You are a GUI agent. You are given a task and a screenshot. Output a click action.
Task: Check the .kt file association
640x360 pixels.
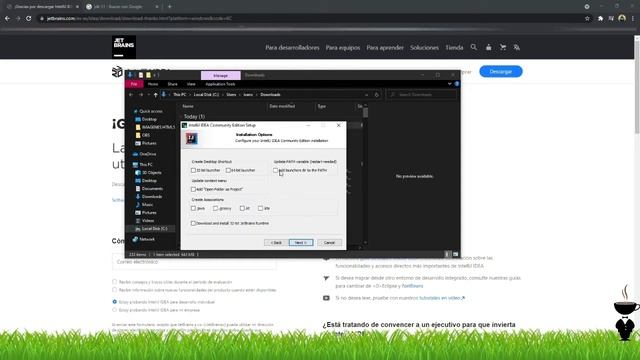pyautogui.click(x=242, y=208)
